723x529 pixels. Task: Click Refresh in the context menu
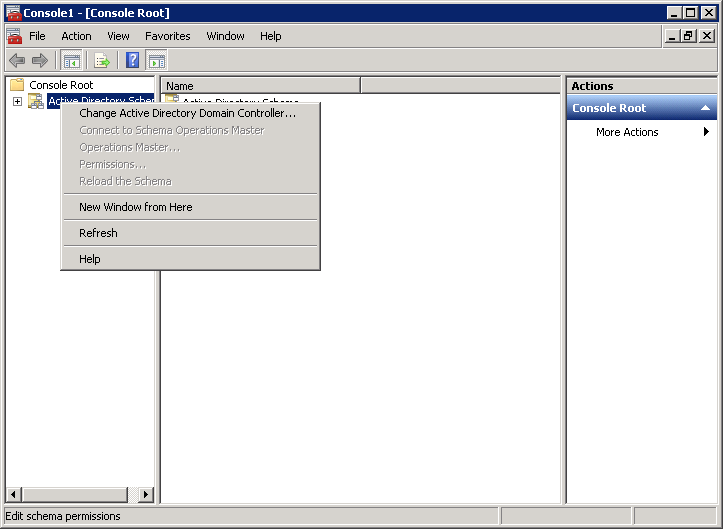190,233
